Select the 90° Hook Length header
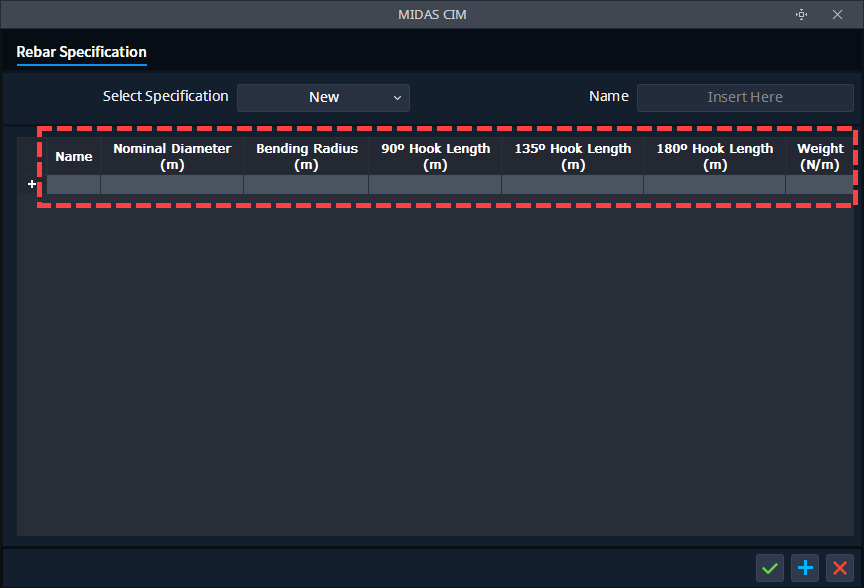The height and width of the screenshot is (588, 864). [x=435, y=156]
